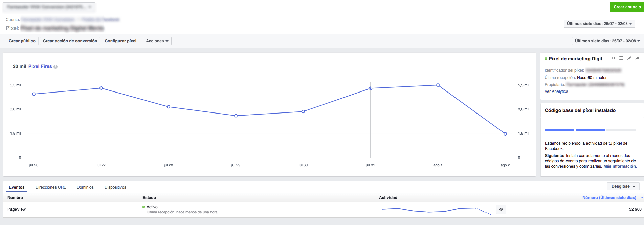
Task: Click the grey unfilled progress bar segment
Action: tap(621, 130)
